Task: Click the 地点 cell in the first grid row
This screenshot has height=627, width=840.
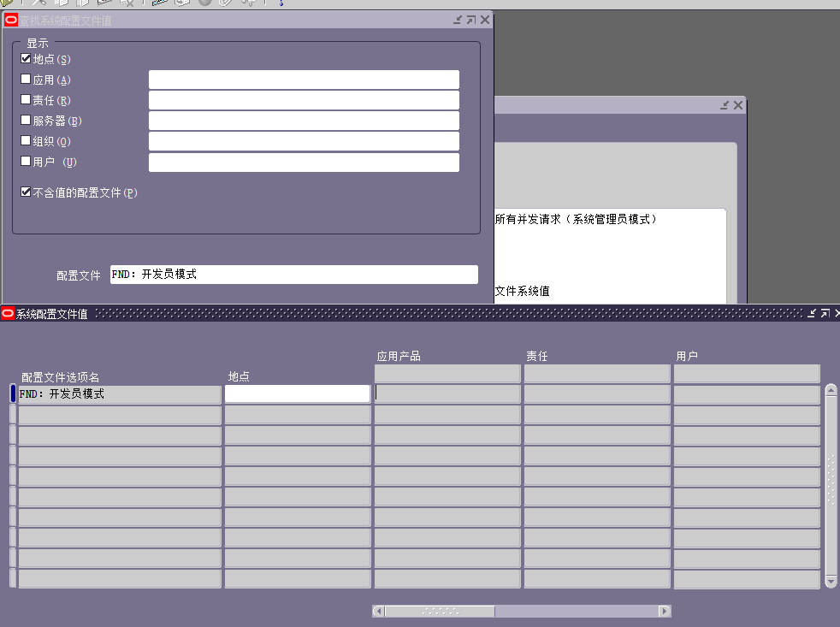Action: 297,393
